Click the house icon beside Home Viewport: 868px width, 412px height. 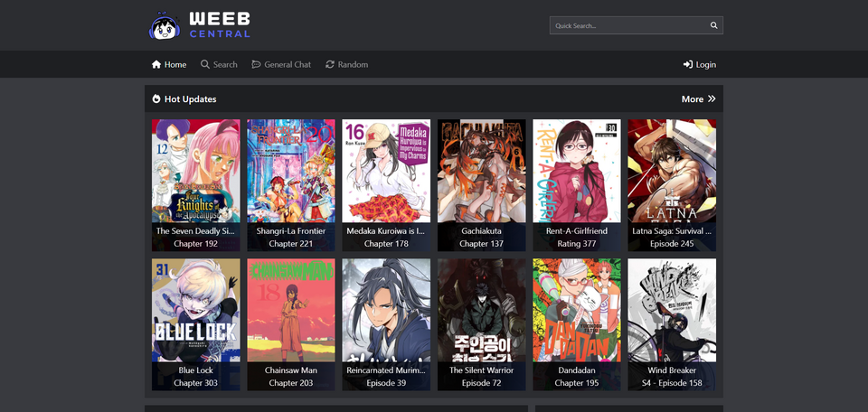156,65
